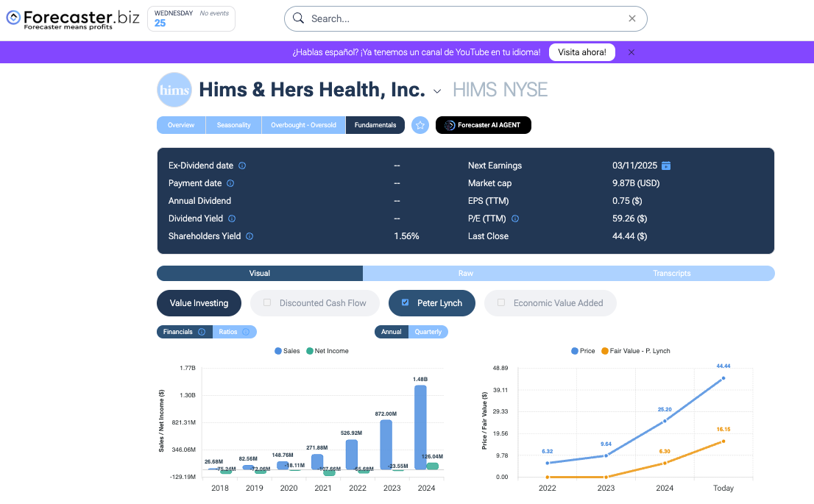Screen dimensions: 814x504
Task: Click the Ratios info icon
Action: (246, 332)
